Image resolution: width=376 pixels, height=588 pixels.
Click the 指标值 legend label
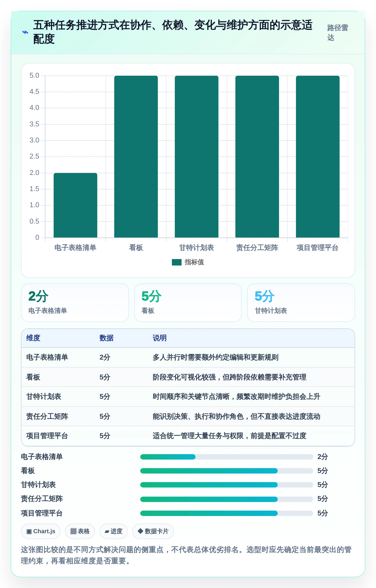pyautogui.click(x=194, y=262)
